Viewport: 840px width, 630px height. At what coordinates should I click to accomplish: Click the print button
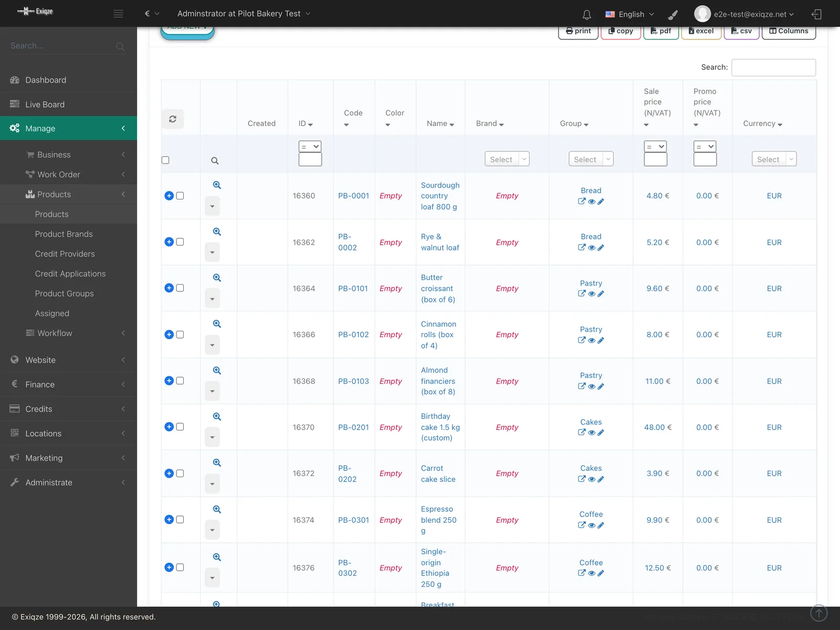[579, 31]
